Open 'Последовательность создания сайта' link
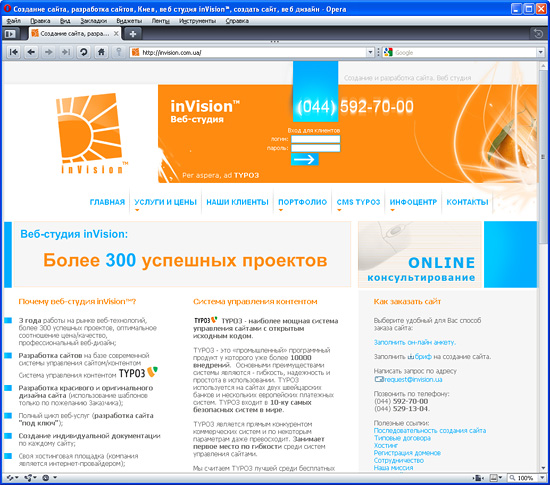Viewport: 550px width, 485px height. pos(430,430)
